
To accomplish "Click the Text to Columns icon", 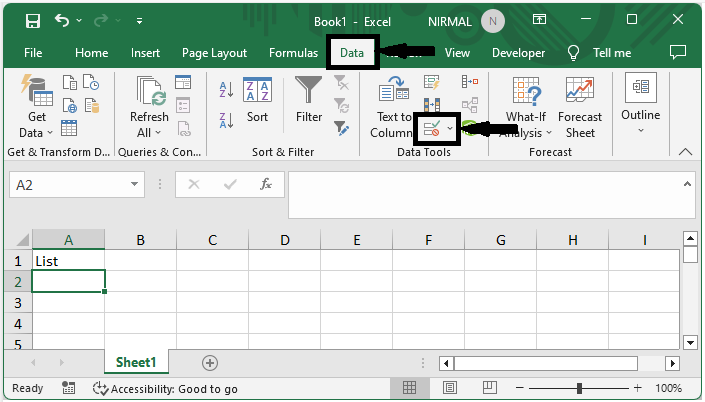I will coord(394,109).
